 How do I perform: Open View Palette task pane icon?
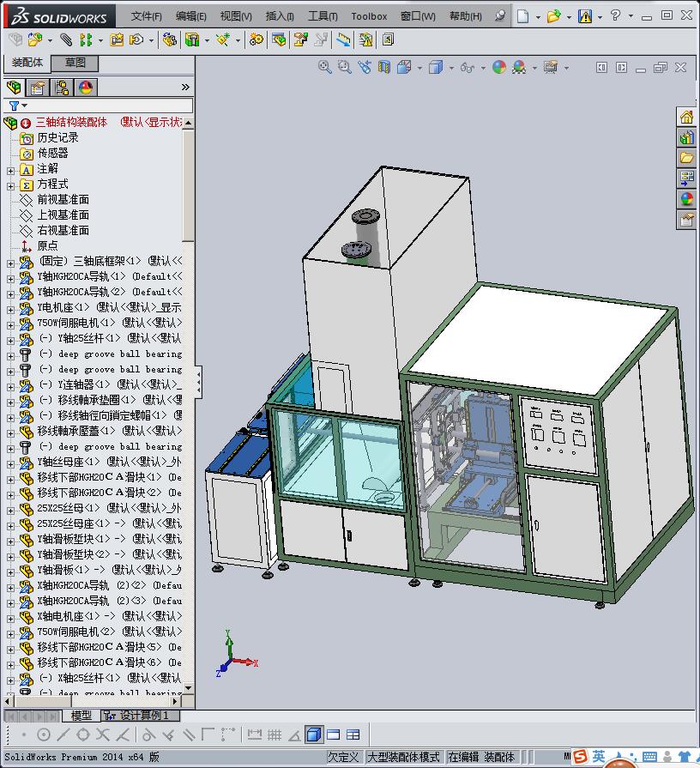click(687, 178)
